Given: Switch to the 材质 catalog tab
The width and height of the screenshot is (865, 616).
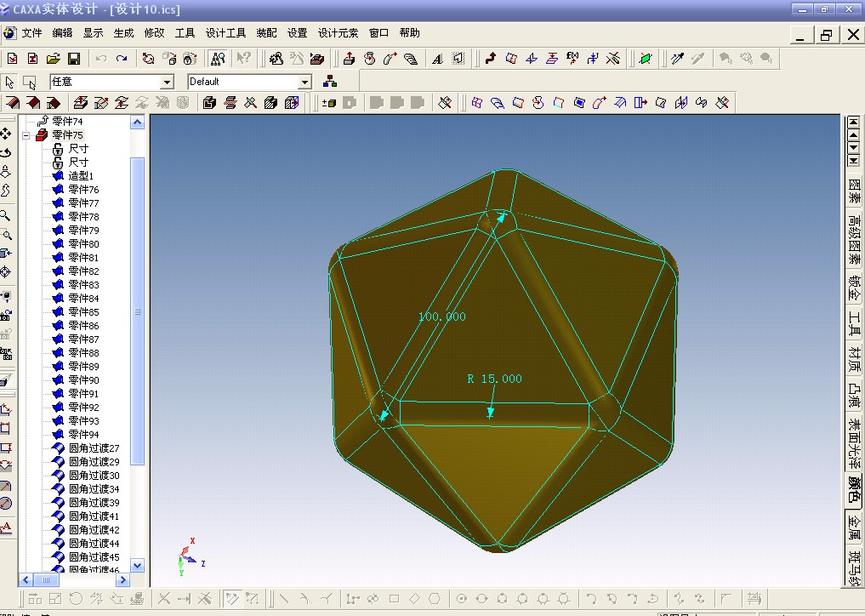Looking at the screenshot, I should click(854, 359).
